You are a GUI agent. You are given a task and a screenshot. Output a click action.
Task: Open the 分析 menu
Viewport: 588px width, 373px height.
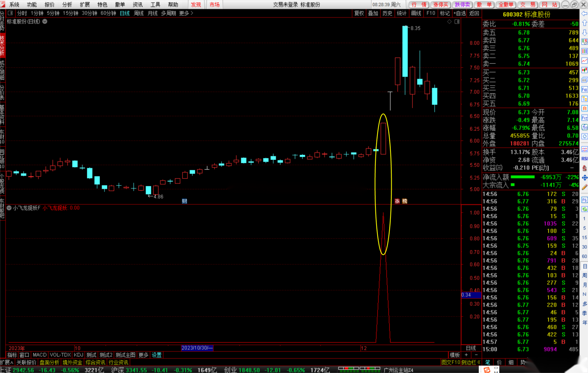tap(67, 4)
